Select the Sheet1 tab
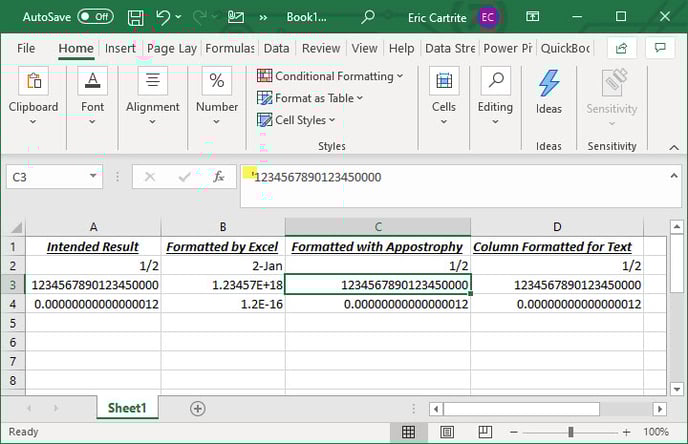The width and height of the screenshot is (688, 444). tap(127, 408)
